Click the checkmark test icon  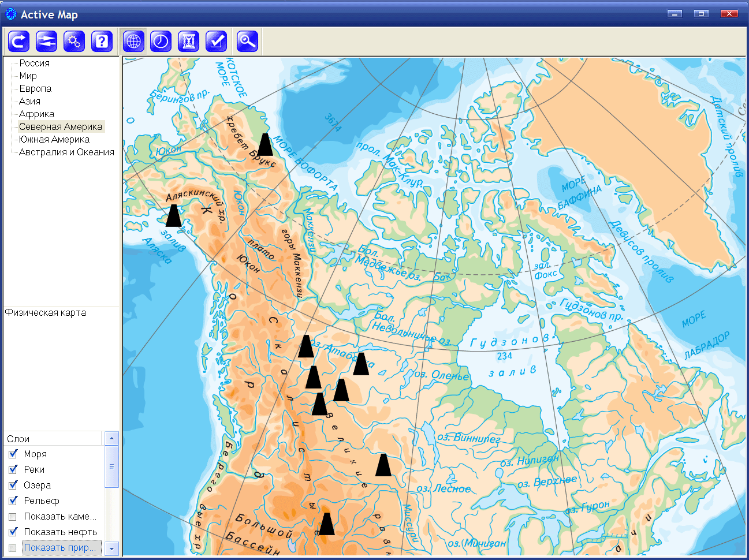[x=216, y=42]
